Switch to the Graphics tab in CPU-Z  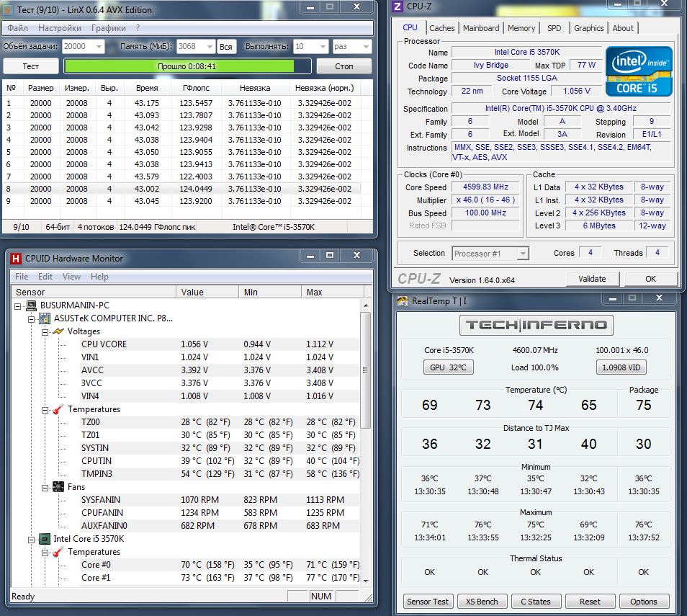point(588,28)
